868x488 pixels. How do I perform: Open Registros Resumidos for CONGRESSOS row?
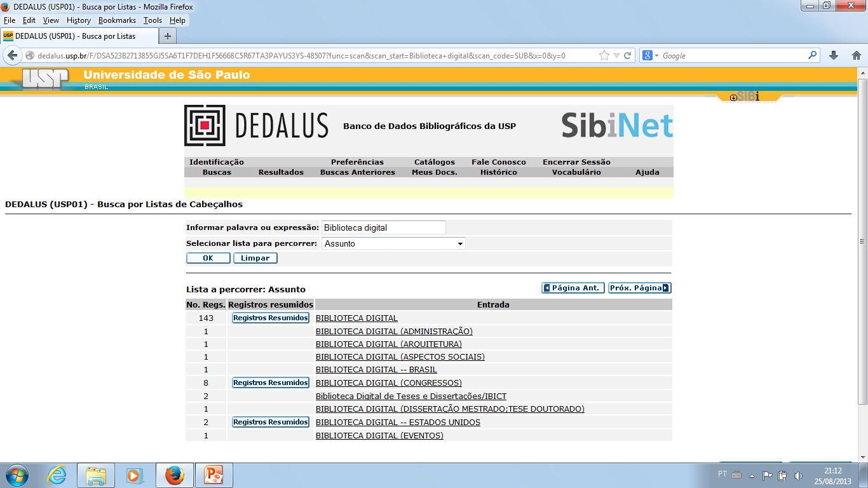[x=271, y=383]
